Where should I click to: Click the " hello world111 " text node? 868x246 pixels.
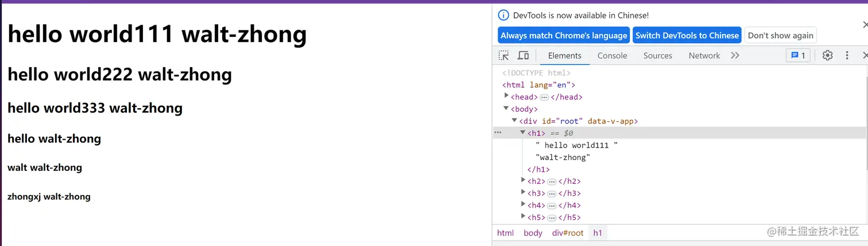[576, 145]
